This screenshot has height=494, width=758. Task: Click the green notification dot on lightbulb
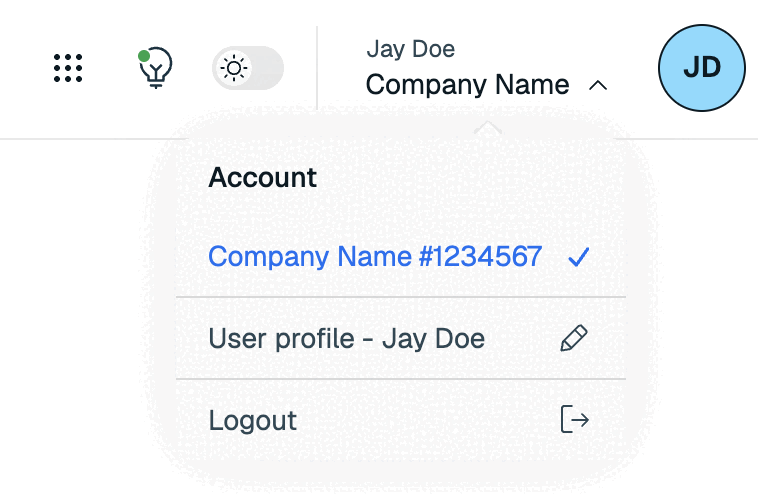pos(144,56)
